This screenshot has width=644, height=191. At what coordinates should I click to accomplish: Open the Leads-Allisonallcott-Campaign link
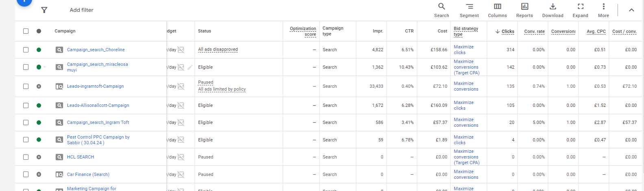[x=98, y=105]
